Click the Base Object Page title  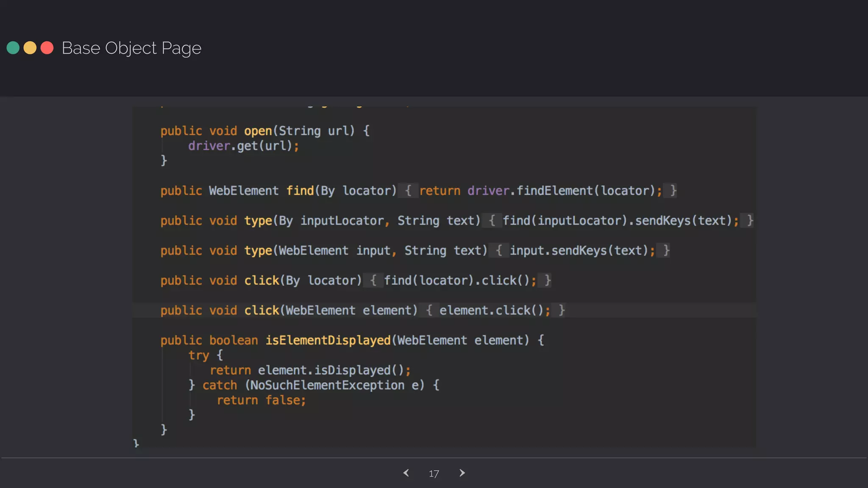click(131, 48)
